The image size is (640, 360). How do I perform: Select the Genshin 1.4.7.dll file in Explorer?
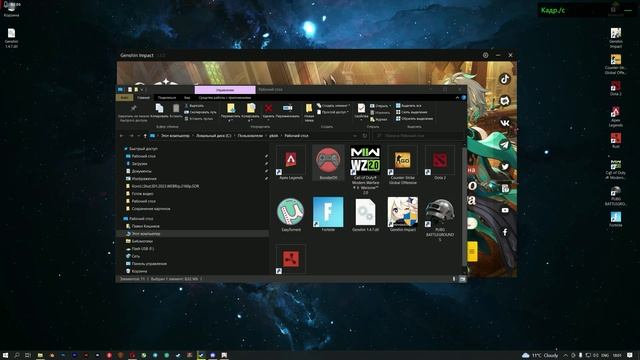[365, 215]
